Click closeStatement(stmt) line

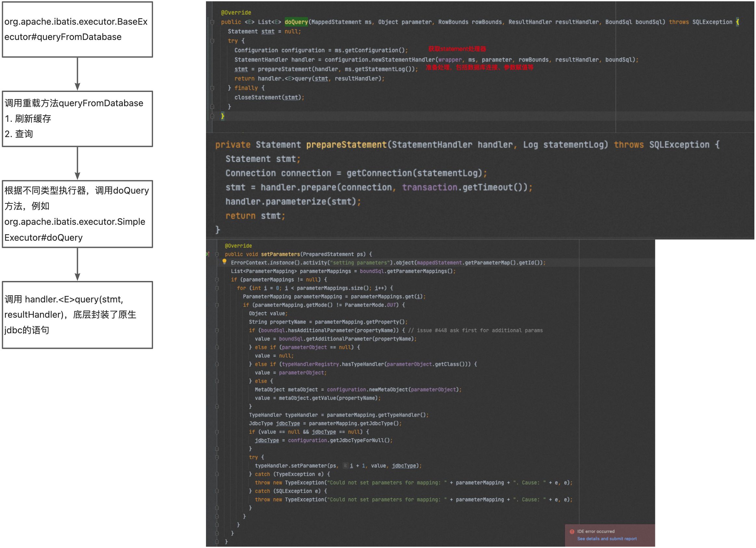[269, 97]
